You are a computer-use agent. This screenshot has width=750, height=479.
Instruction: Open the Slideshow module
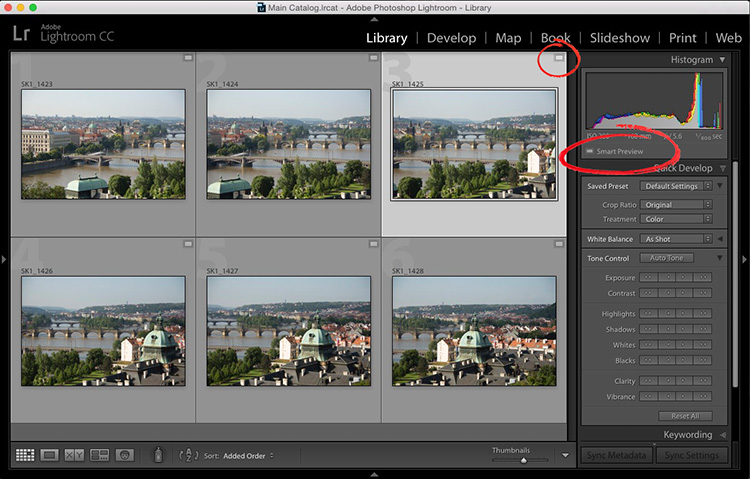tap(619, 38)
